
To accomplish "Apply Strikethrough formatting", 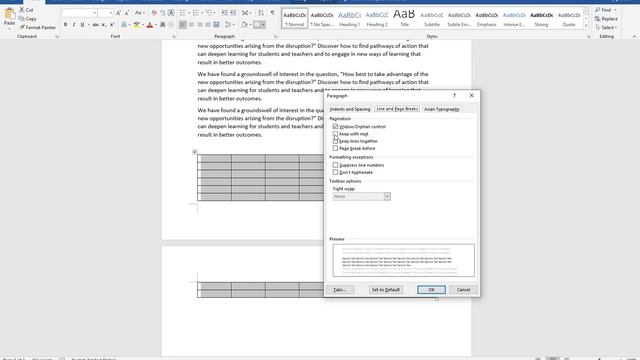I will tap(95, 25).
